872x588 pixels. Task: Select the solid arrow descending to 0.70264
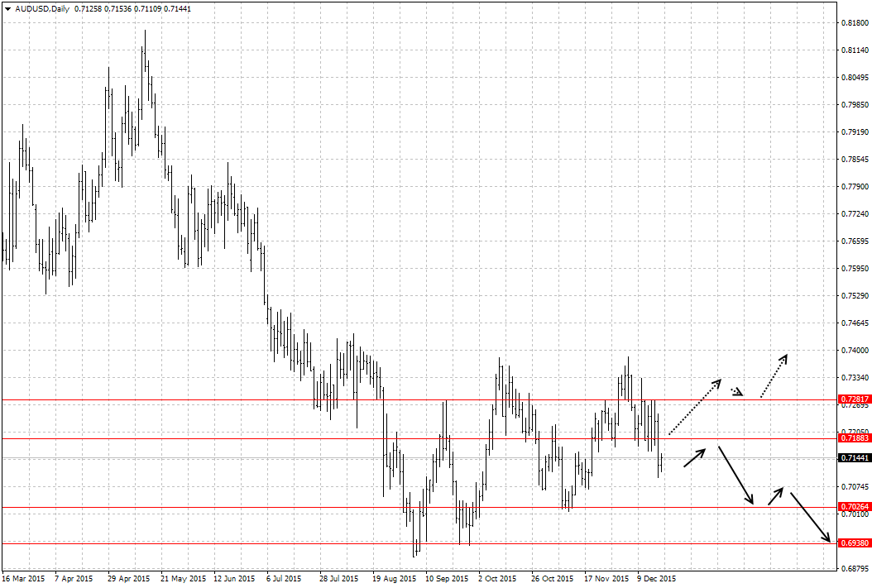(736, 475)
